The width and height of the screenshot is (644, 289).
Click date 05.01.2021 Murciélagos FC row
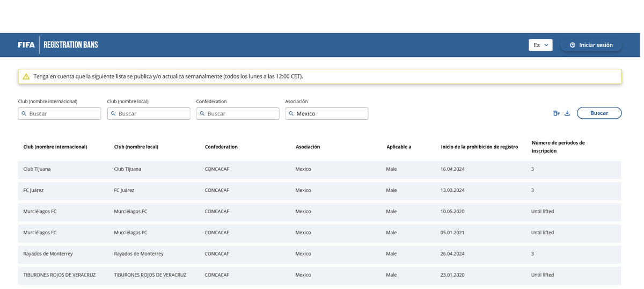tap(452, 233)
